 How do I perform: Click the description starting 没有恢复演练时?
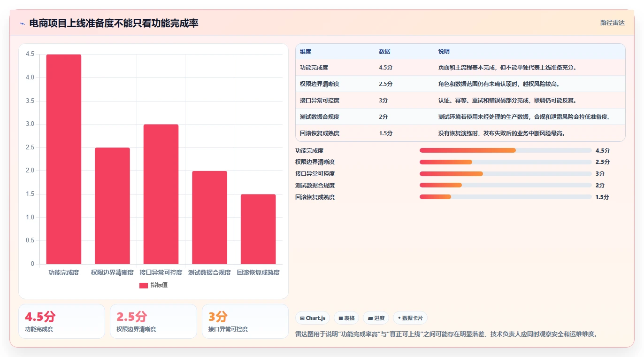502,133
